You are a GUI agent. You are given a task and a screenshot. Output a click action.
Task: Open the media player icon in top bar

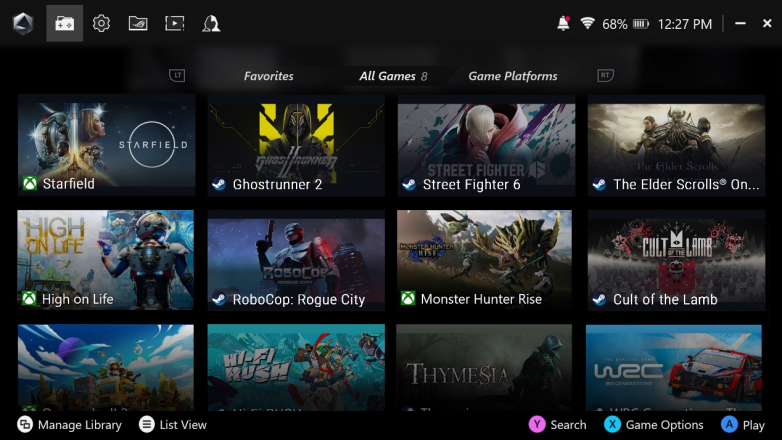coord(175,23)
